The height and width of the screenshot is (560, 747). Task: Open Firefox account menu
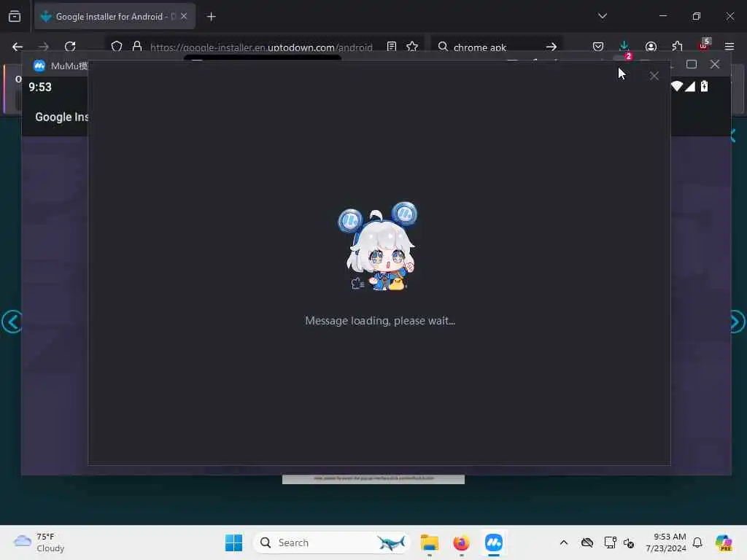(651, 47)
